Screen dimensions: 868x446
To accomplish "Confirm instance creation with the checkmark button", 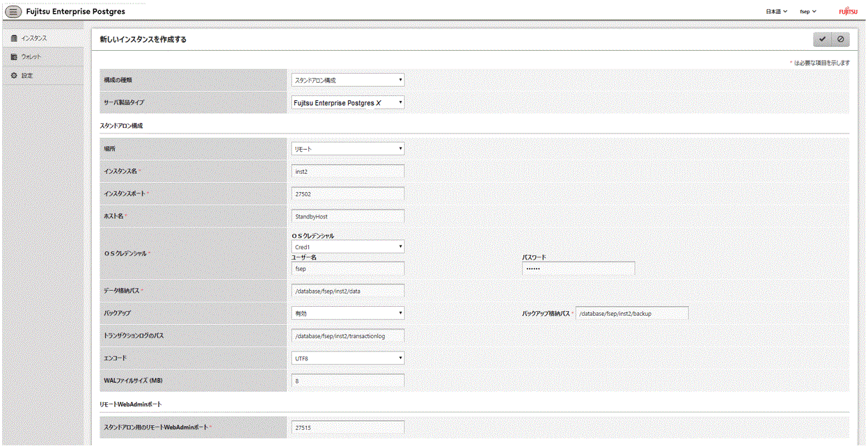I will point(822,40).
